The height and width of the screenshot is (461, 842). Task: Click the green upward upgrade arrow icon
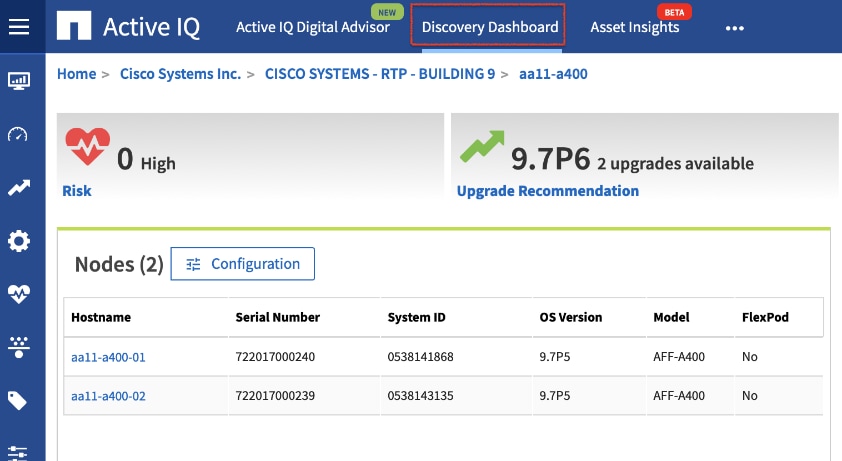(x=482, y=146)
